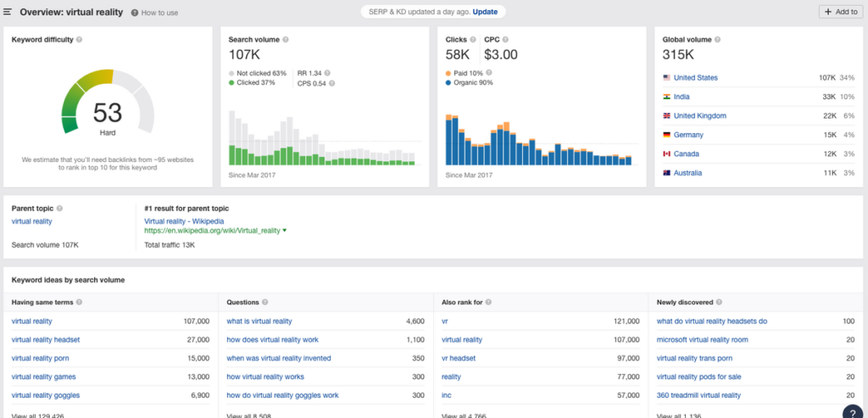
Task: Open the Canada country link
Action: 687,154
